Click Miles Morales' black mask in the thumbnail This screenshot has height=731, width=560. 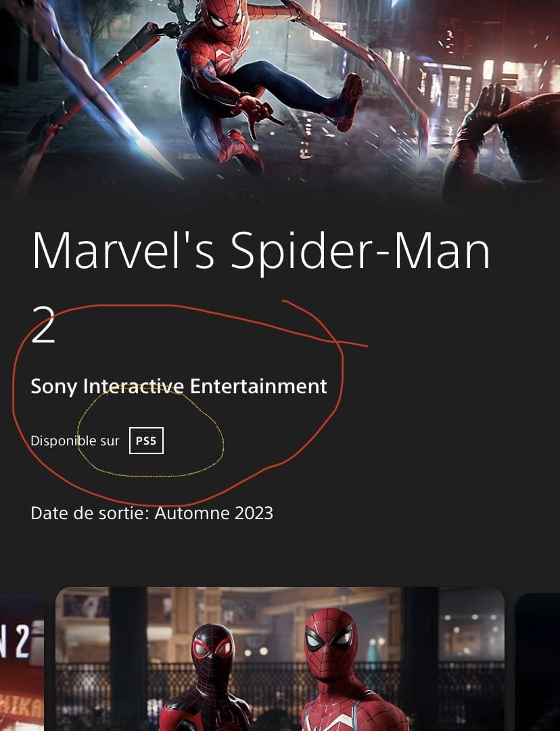point(212,652)
